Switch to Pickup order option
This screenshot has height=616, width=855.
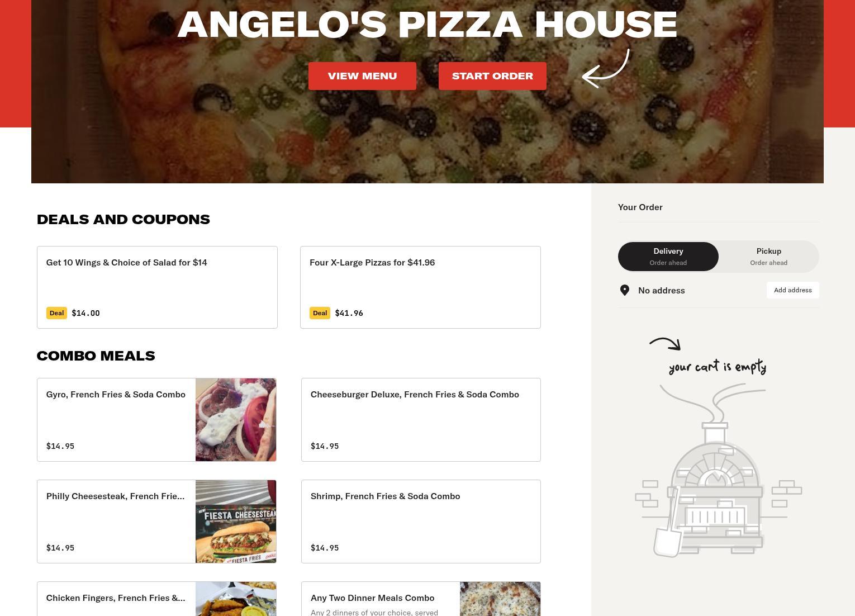point(769,257)
